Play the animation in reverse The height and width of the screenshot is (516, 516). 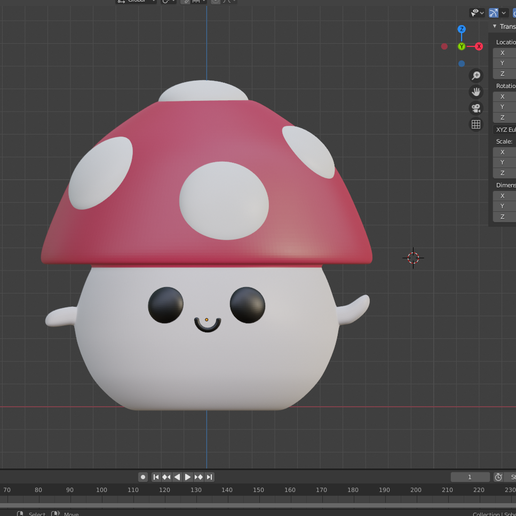tap(177, 477)
